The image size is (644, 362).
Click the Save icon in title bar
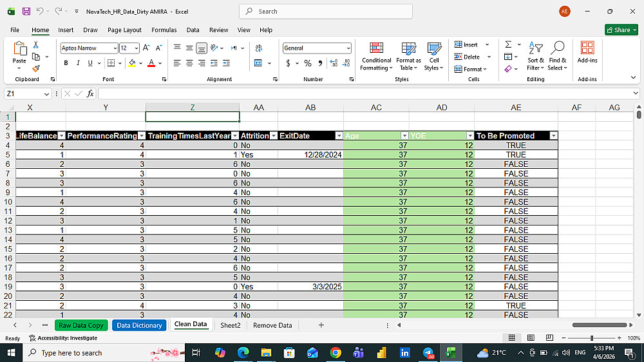tap(26, 12)
